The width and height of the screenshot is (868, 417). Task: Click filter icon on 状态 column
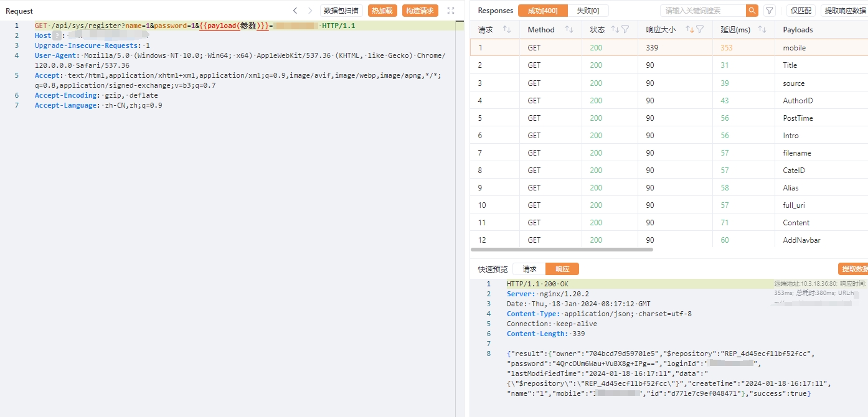click(625, 30)
